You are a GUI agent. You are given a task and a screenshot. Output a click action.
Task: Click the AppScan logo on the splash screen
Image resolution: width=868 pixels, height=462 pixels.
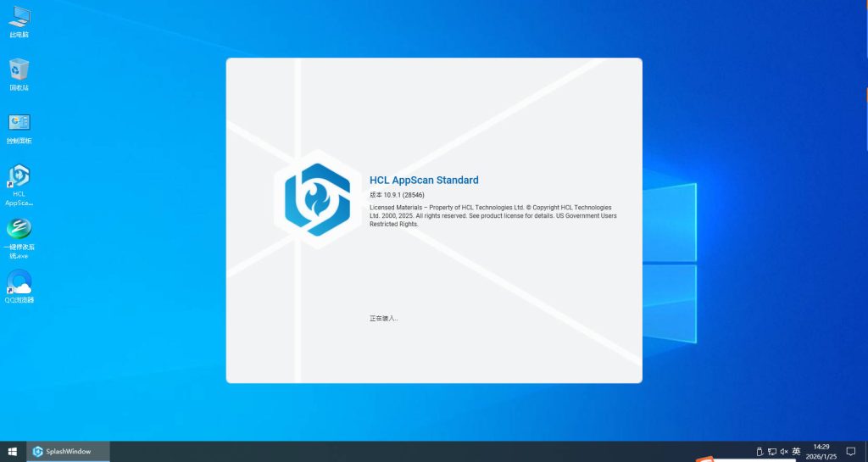point(316,198)
